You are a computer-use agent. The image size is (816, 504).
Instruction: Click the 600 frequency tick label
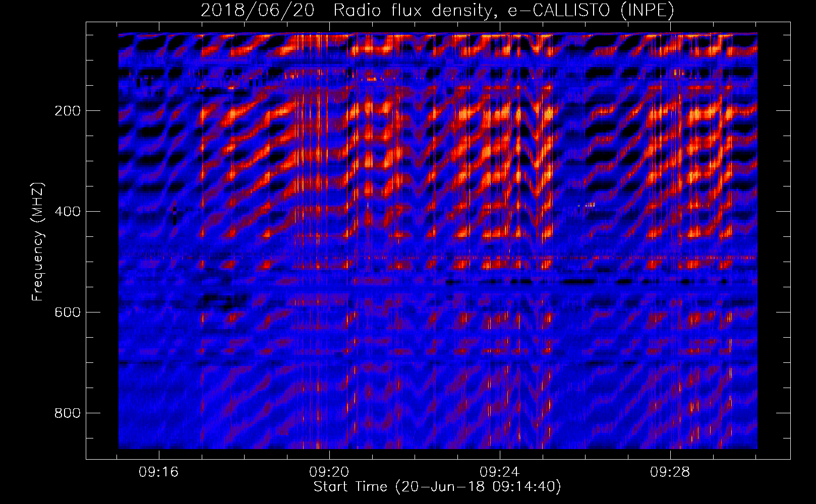tap(68, 312)
